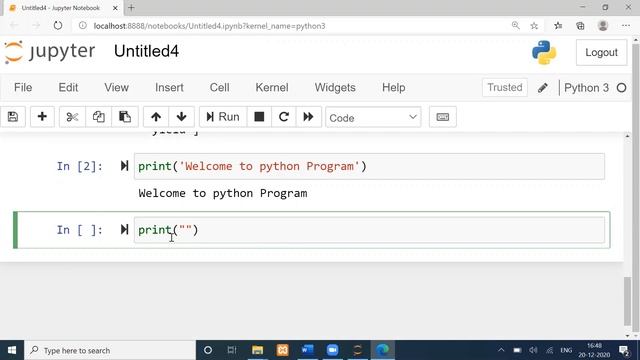
Task: Open the Insert menu
Action: coord(169,87)
